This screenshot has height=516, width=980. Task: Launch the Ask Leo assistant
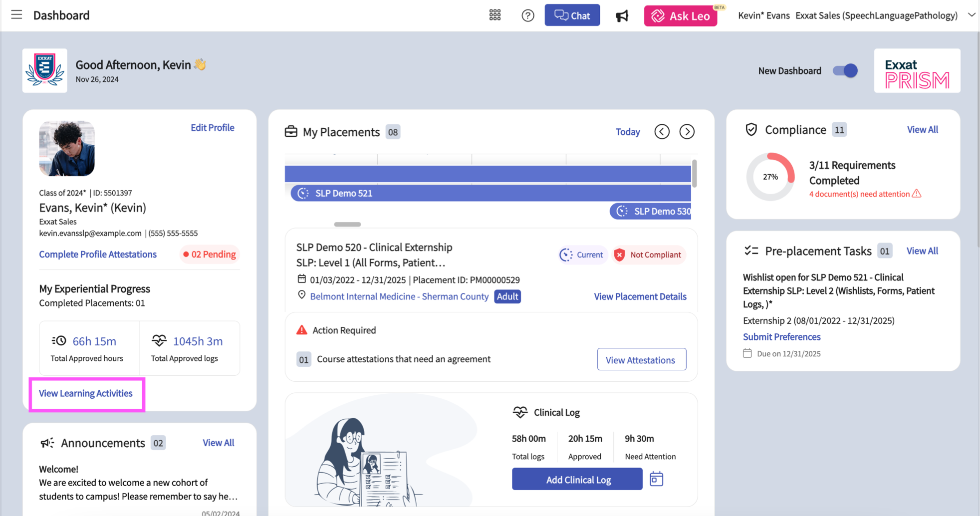[x=680, y=16]
